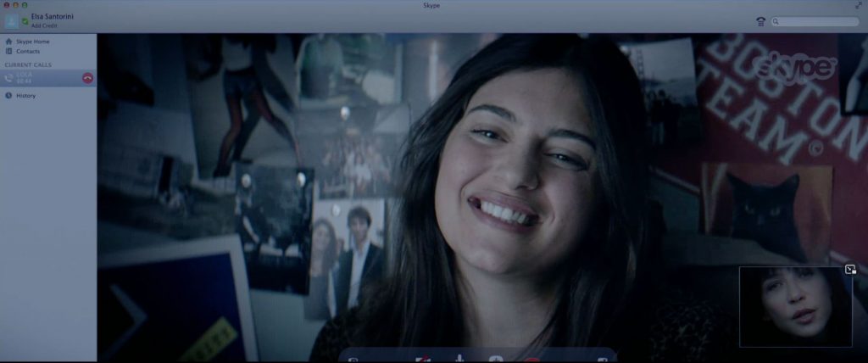This screenshot has width=868, height=363.
Task: Open the green online status dropdown
Action: tap(25, 20)
